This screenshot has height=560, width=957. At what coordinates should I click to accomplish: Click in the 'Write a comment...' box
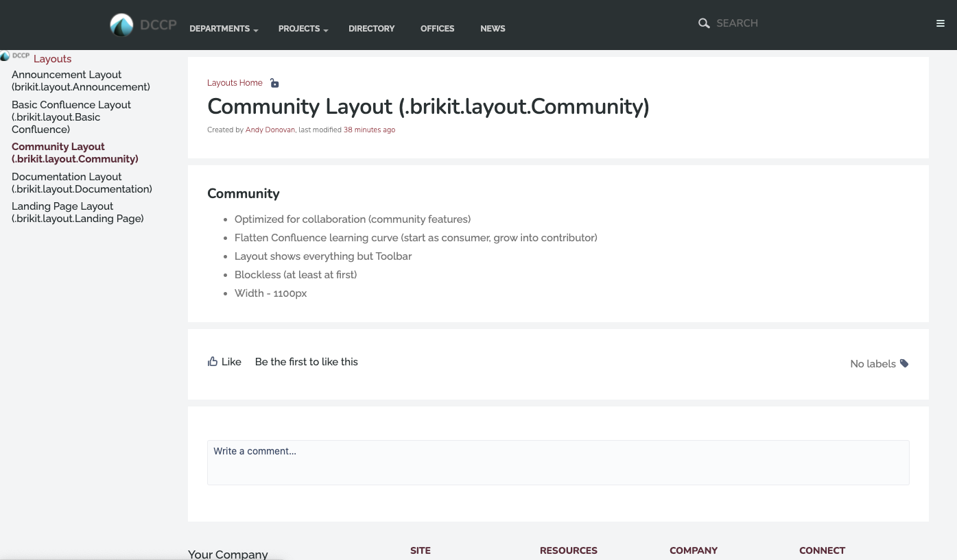[558, 463]
